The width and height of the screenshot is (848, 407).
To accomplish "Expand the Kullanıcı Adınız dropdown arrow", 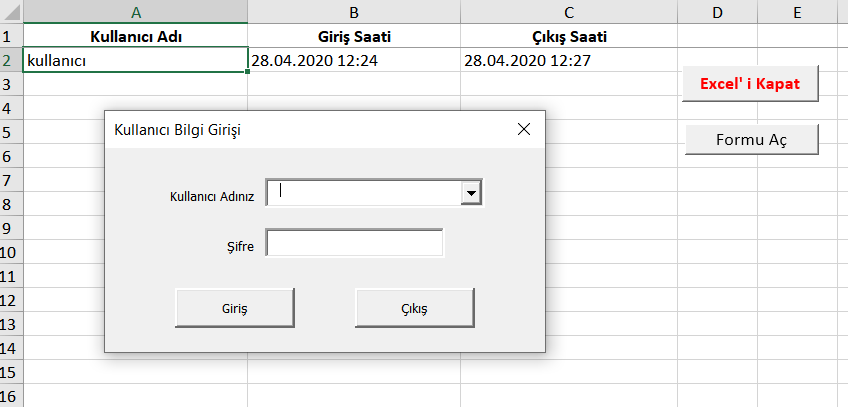I will tap(472, 193).
